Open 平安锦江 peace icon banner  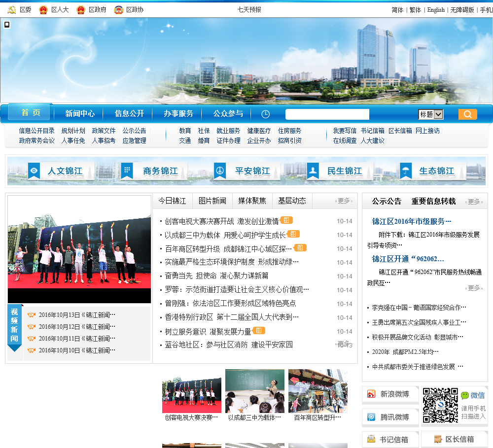[x=220, y=171]
